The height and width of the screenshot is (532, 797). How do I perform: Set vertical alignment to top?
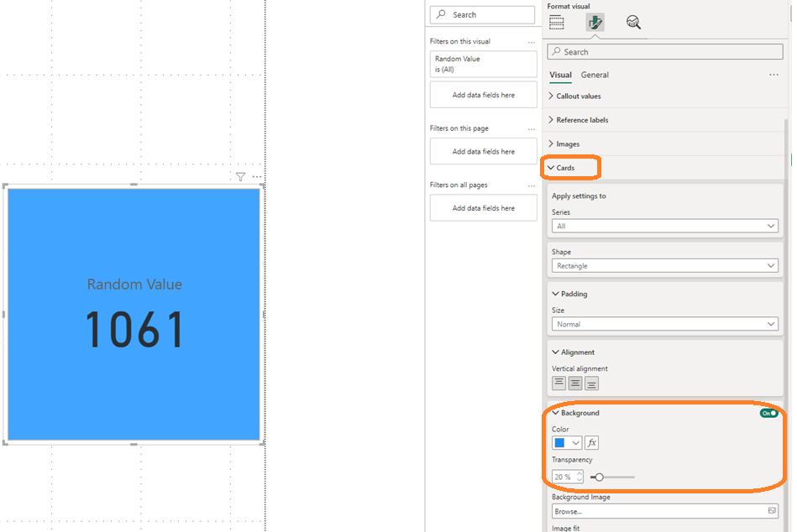[x=558, y=383]
